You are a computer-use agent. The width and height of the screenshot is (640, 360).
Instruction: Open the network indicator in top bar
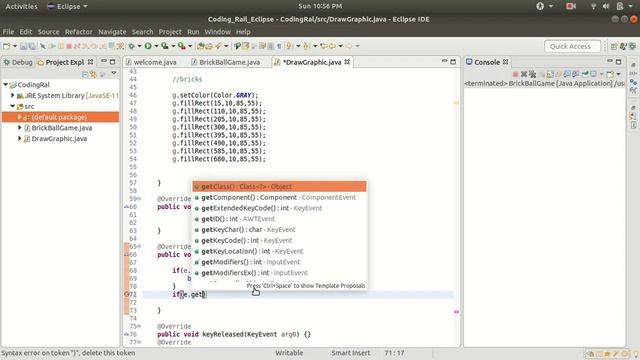point(593,6)
